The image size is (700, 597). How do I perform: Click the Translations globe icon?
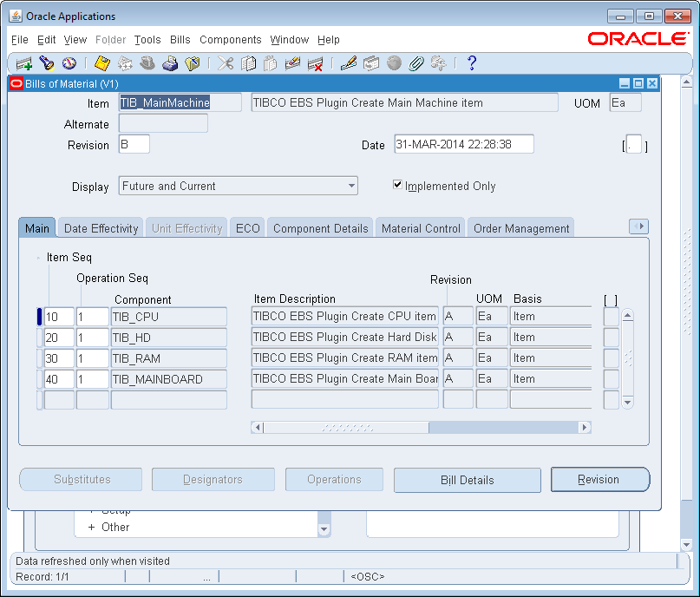[394, 63]
